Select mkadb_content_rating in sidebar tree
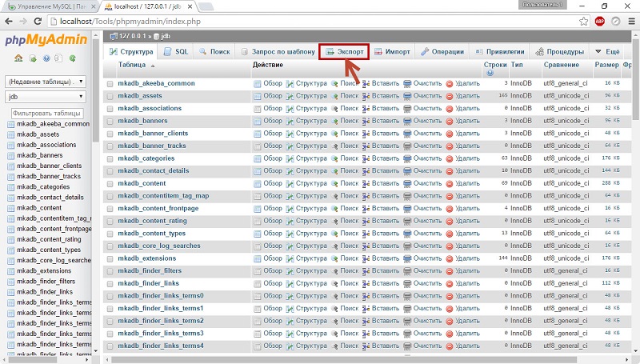The image size is (640, 364). coord(49,239)
